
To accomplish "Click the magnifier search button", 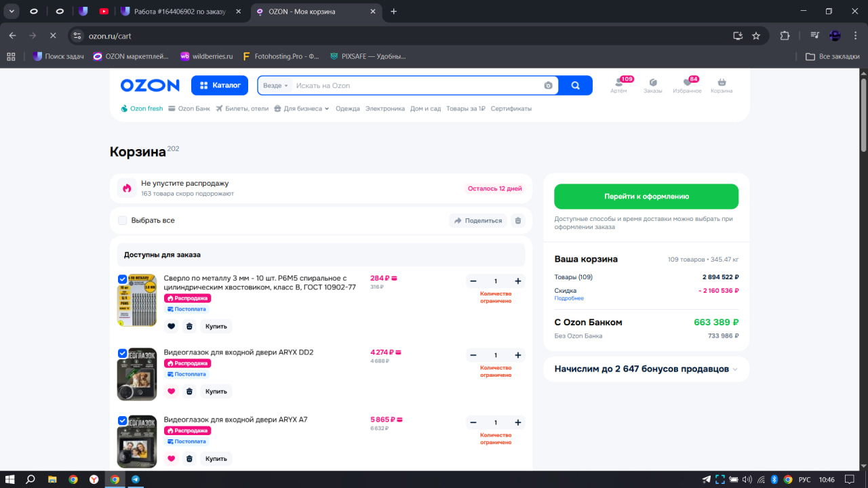I will (x=575, y=85).
